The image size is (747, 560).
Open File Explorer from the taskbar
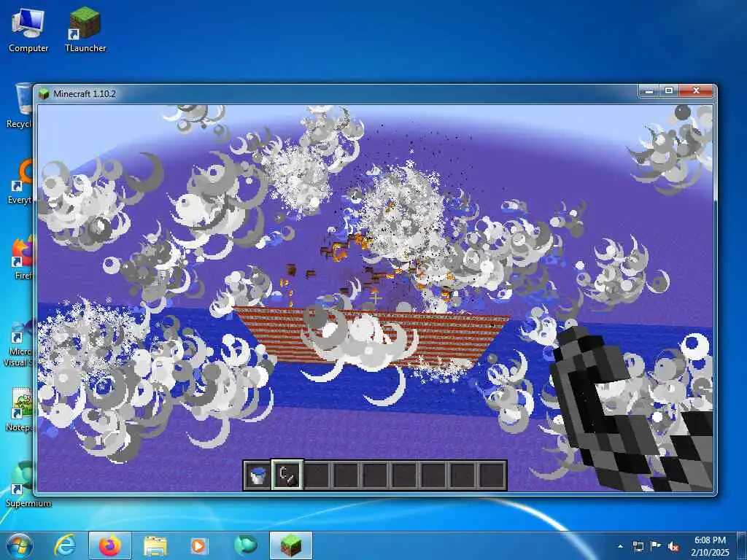[x=155, y=545]
